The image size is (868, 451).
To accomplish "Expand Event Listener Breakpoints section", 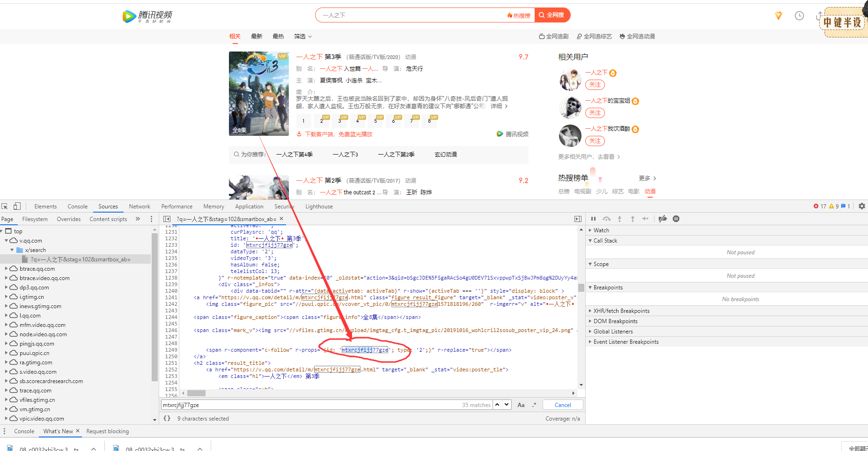I will point(590,341).
